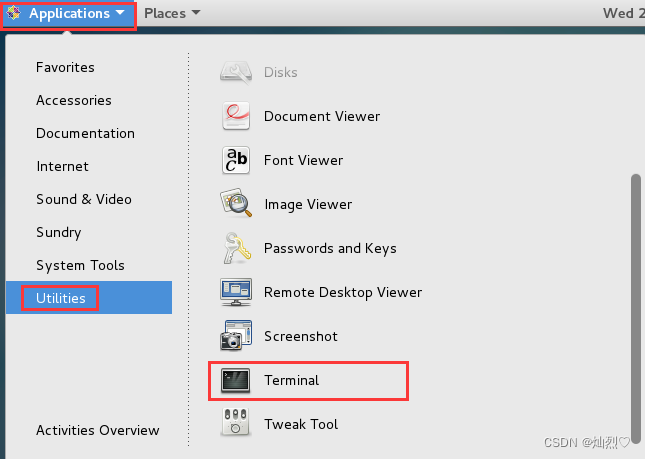Open the System Tools category

[x=80, y=265]
